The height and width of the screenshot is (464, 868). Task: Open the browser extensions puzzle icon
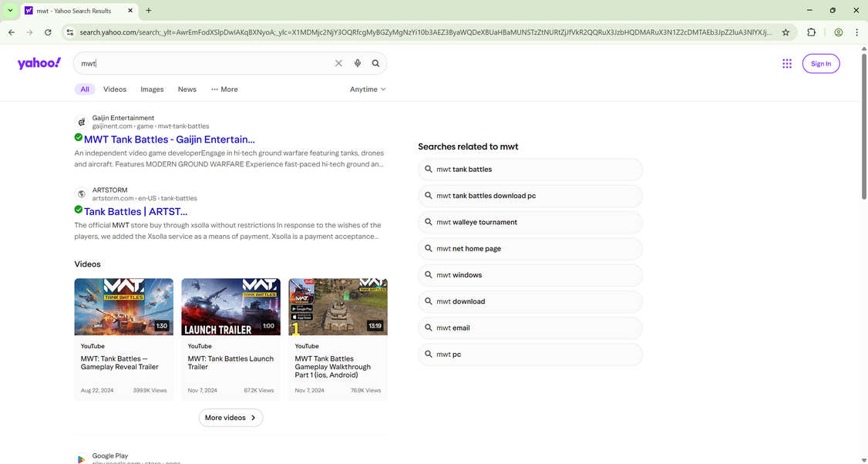pyautogui.click(x=811, y=32)
